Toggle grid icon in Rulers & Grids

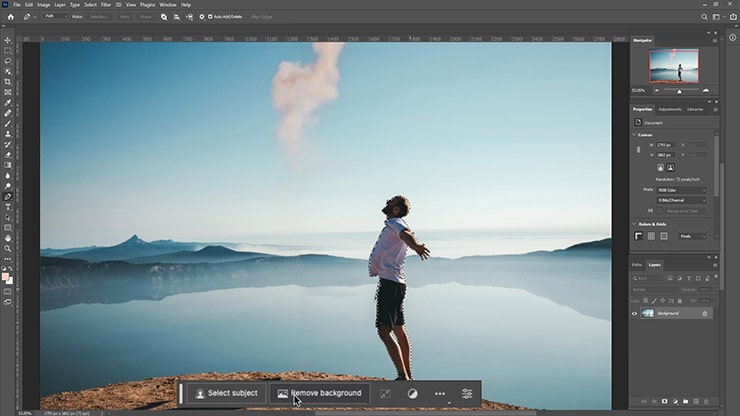tap(651, 236)
